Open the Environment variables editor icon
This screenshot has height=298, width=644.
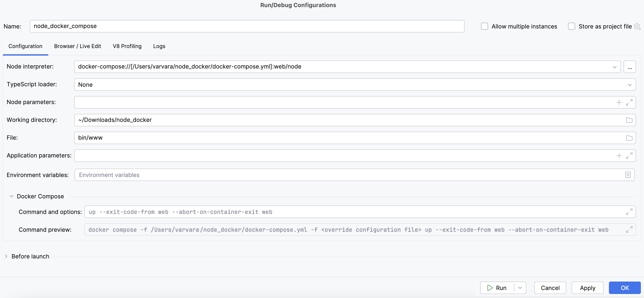coord(628,175)
